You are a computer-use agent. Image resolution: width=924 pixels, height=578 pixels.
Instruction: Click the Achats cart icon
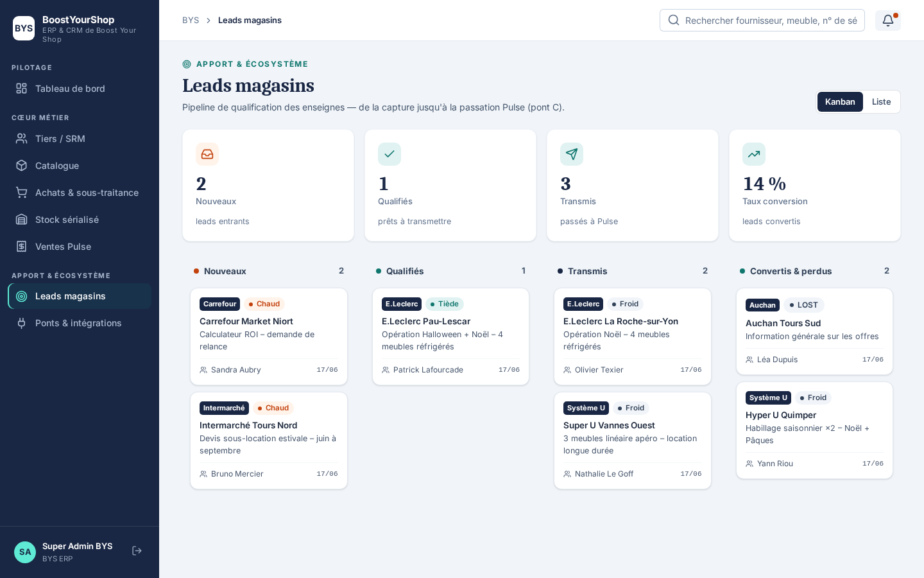pyautogui.click(x=22, y=193)
